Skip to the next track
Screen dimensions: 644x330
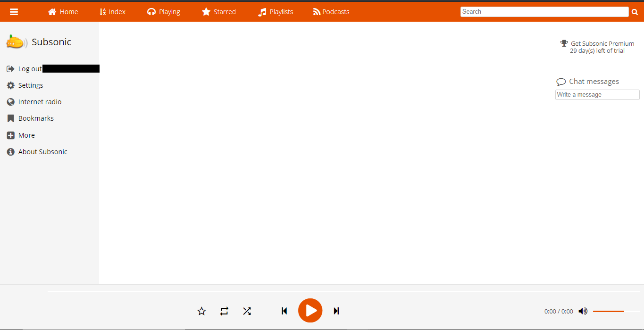[336, 311]
